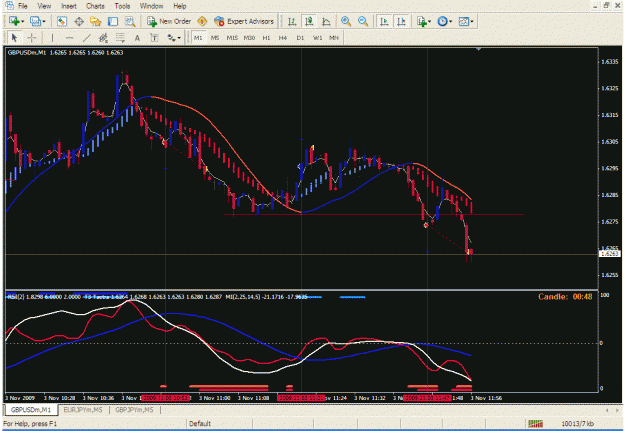Viewport: 625px width, 431px height.
Task: Open the Periods clock dropdown
Action: (x=445, y=22)
